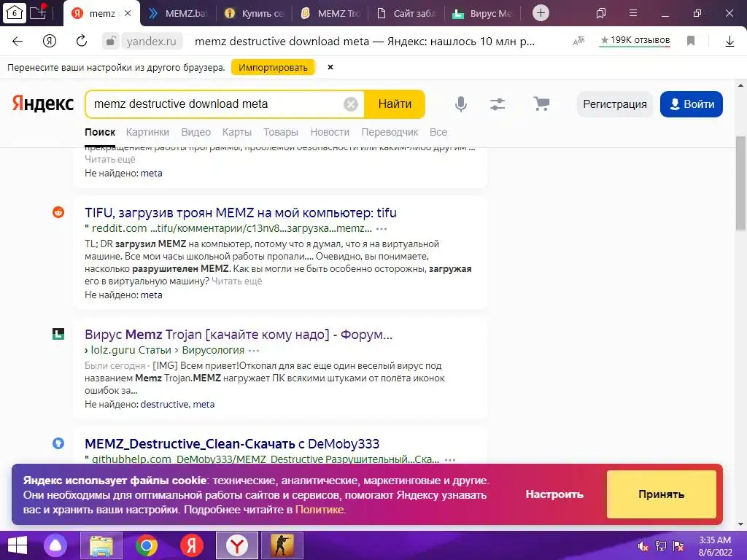Open the Политике link in cookie banner
The height and width of the screenshot is (560, 747).
coord(320,510)
